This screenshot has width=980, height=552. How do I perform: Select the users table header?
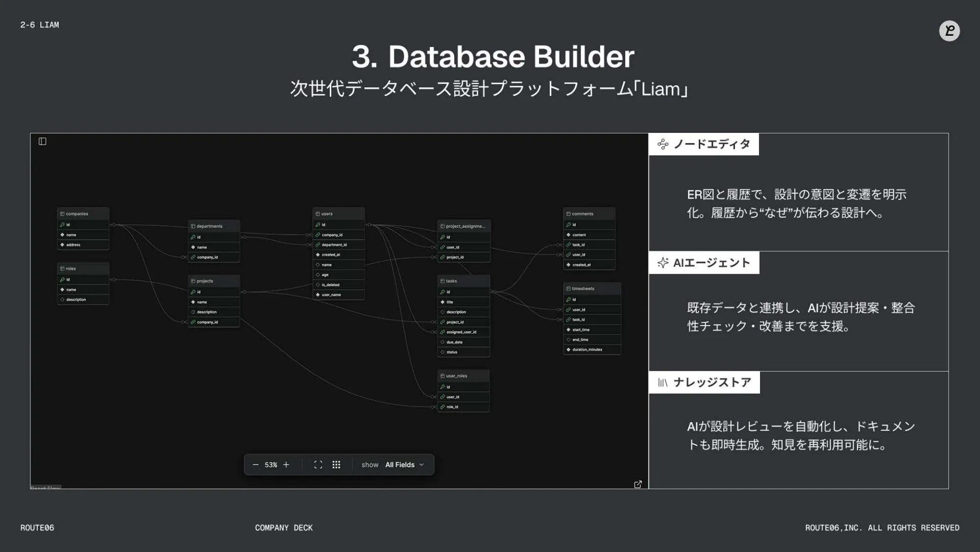(339, 214)
